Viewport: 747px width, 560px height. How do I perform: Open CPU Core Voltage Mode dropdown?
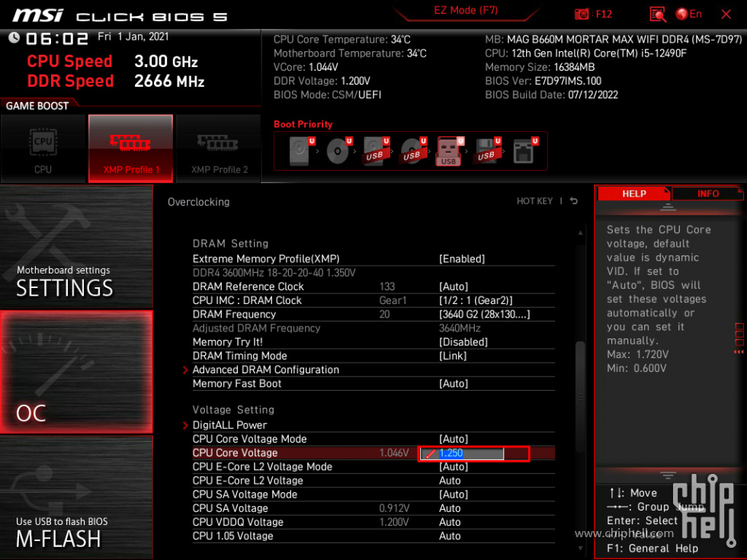pyautogui.click(x=454, y=439)
